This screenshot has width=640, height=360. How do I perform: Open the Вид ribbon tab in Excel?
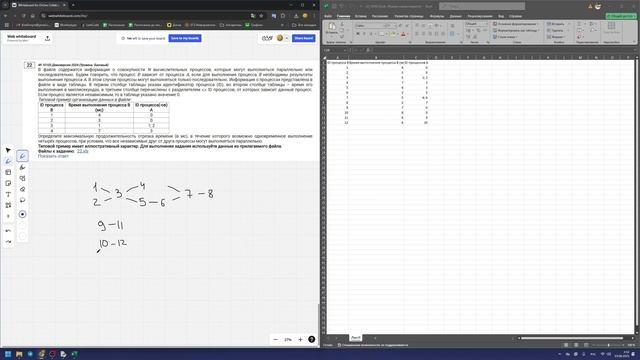pyautogui.click(x=501, y=16)
